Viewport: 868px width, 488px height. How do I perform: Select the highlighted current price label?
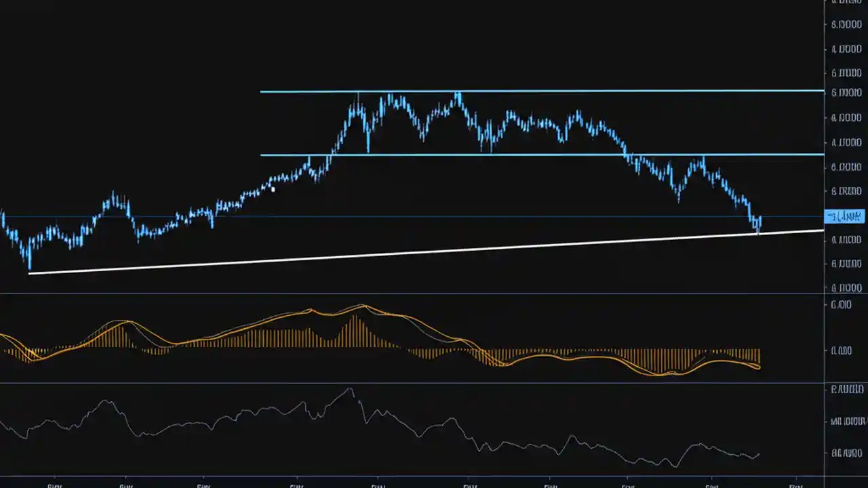click(844, 216)
